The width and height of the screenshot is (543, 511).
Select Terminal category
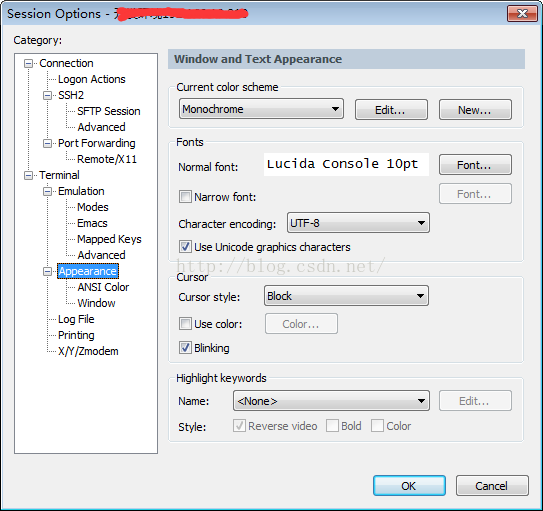pos(59,175)
